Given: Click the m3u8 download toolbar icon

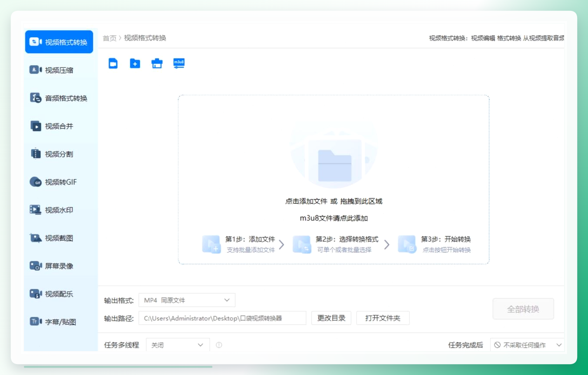Looking at the screenshot, I should [x=179, y=63].
